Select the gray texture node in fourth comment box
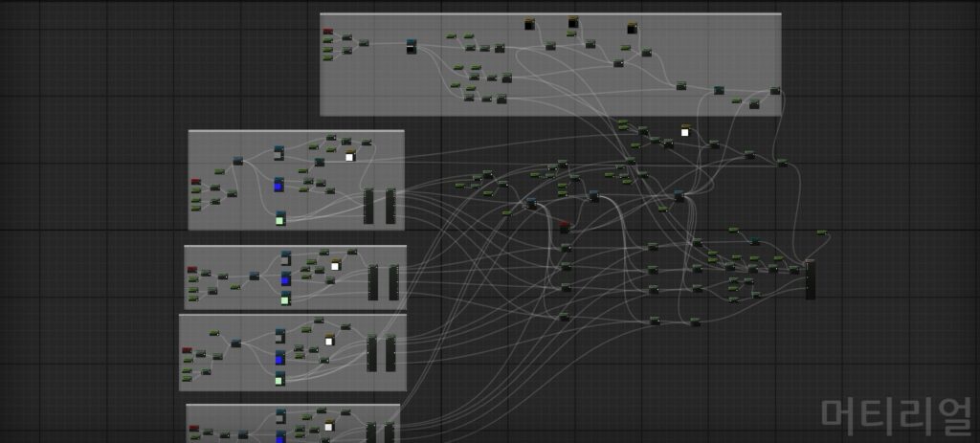This screenshot has height=443, width=980. point(280,336)
